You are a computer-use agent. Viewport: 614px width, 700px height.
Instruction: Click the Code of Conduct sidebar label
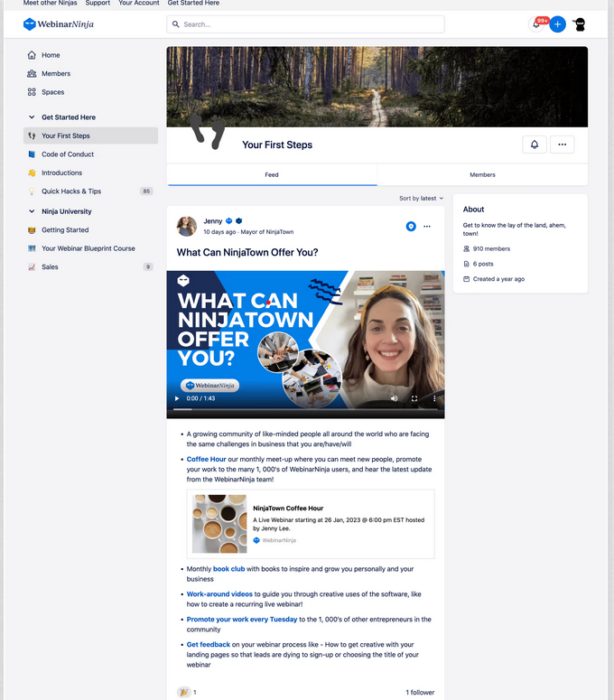[68, 154]
